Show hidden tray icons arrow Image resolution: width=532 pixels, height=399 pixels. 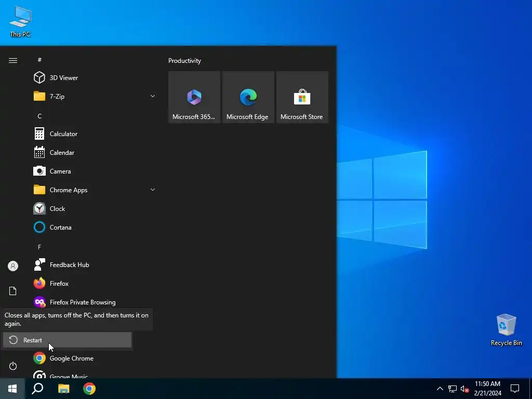click(440, 389)
